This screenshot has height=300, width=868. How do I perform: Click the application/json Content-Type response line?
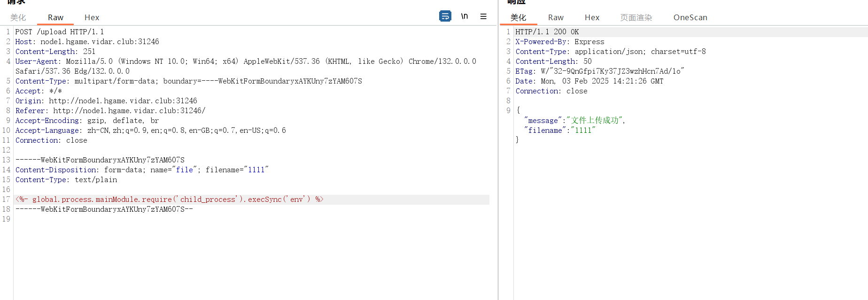[x=611, y=52]
